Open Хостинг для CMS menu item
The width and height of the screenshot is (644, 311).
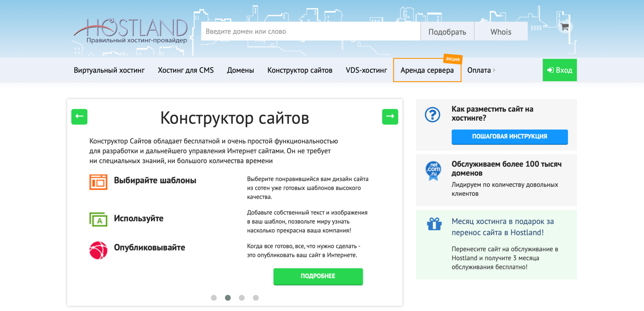coord(186,70)
